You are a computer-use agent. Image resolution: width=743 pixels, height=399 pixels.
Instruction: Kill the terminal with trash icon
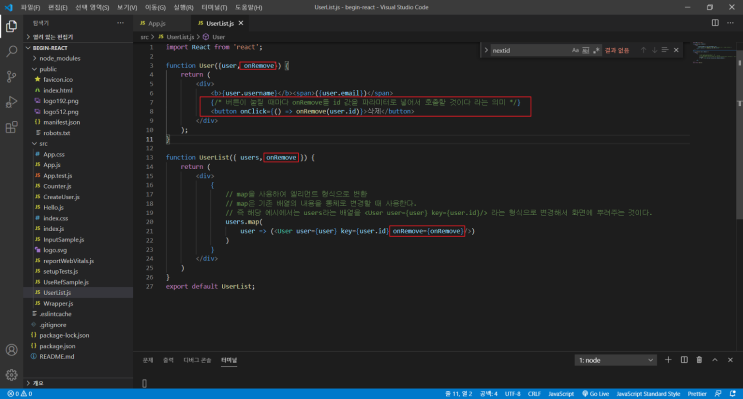(699, 360)
